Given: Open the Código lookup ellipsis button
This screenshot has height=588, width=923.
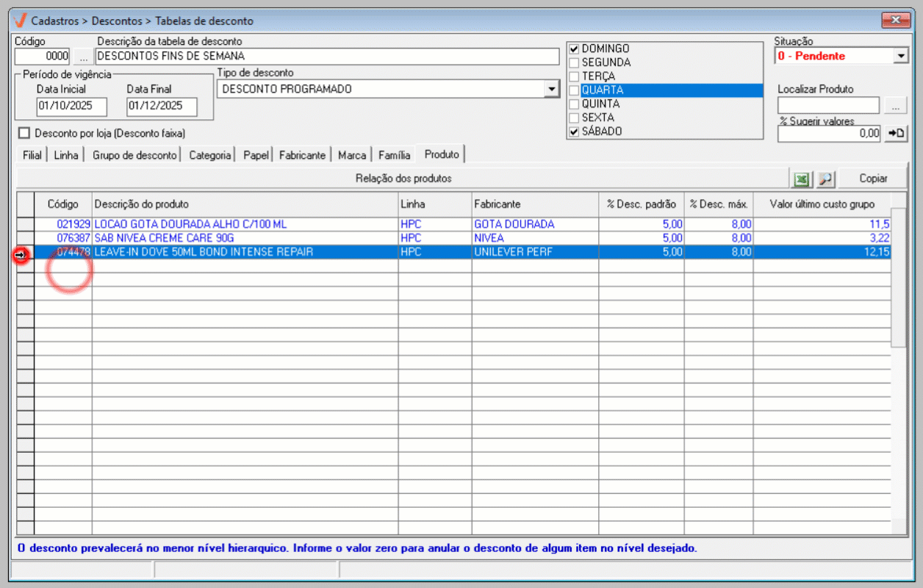Looking at the screenshot, I should 83,57.
